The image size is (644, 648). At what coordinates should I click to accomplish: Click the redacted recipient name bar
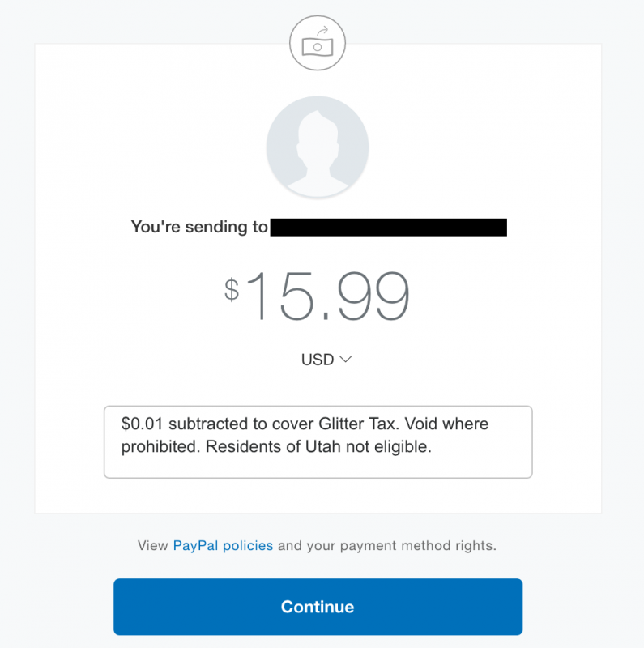pyautogui.click(x=389, y=227)
